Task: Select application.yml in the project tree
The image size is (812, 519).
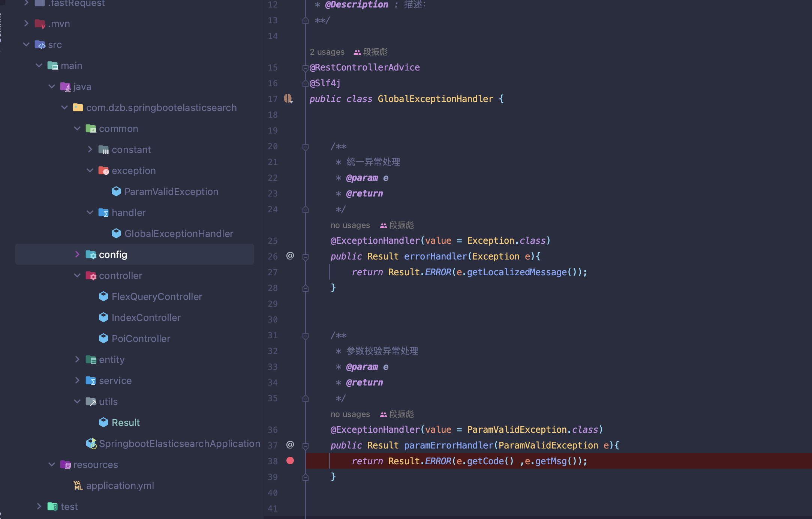Action: coord(120,486)
